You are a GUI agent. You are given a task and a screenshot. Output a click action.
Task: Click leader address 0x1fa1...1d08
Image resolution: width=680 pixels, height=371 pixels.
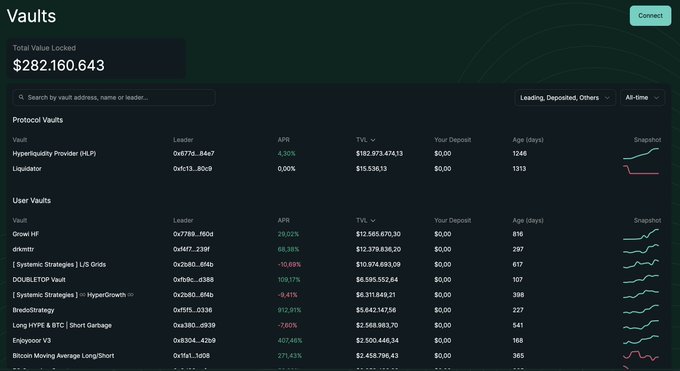tap(191, 355)
